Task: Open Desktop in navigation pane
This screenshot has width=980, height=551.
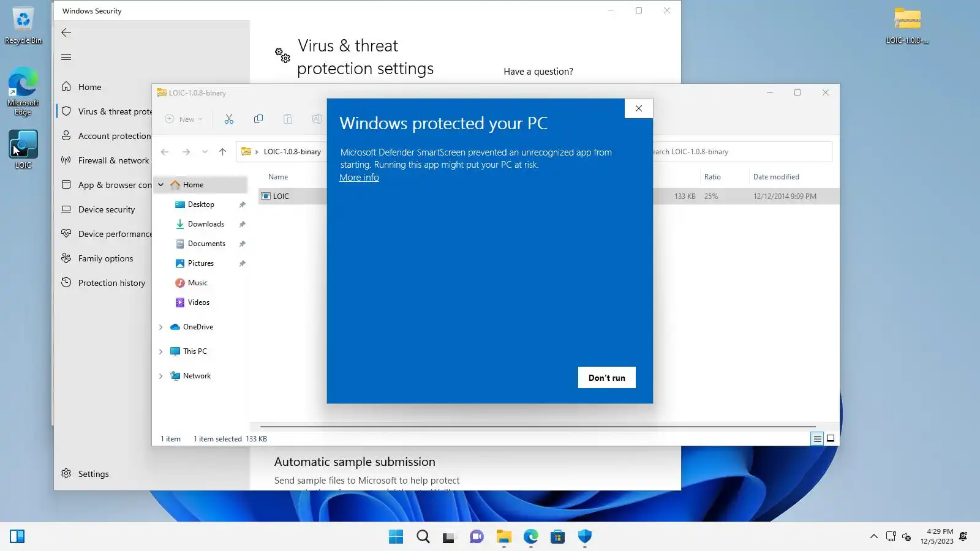Action: pyautogui.click(x=201, y=204)
